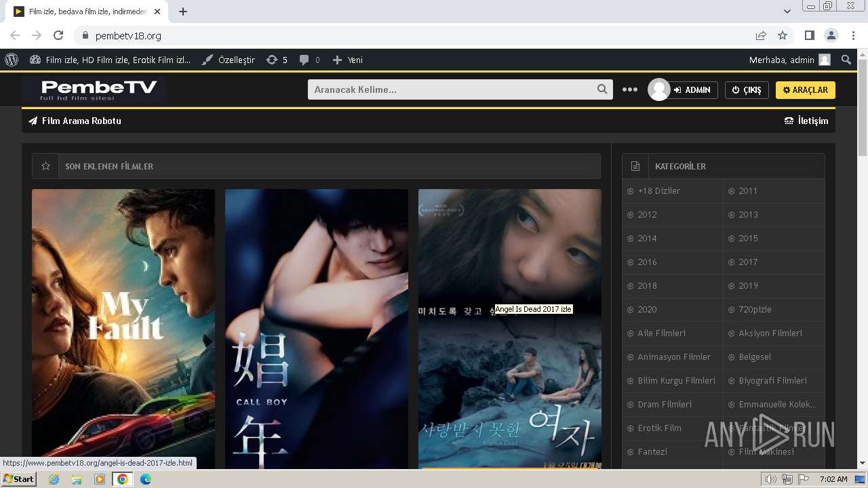Click the ÇIKIŞ logout button
868x488 pixels.
747,90
